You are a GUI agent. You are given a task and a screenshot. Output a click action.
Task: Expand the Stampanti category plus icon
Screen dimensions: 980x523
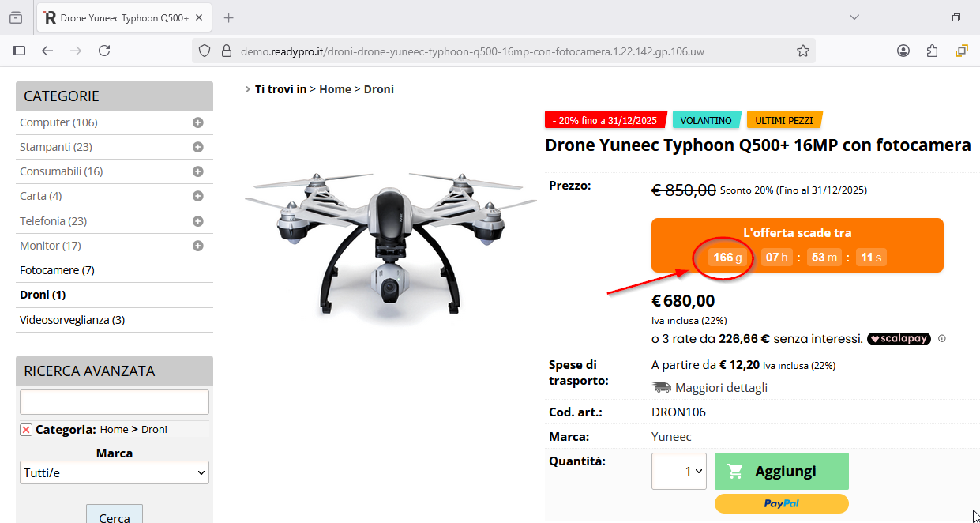pyautogui.click(x=198, y=147)
